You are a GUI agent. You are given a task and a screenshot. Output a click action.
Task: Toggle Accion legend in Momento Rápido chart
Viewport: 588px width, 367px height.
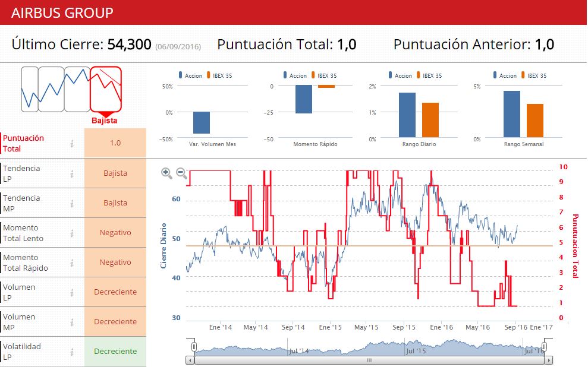[x=295, y=75]
